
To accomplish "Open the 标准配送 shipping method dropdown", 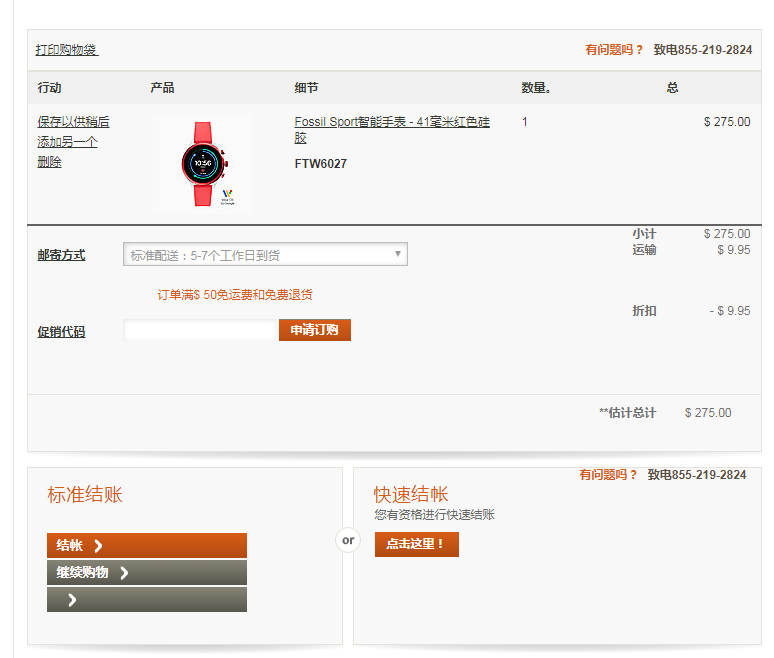I will [265, 254].
